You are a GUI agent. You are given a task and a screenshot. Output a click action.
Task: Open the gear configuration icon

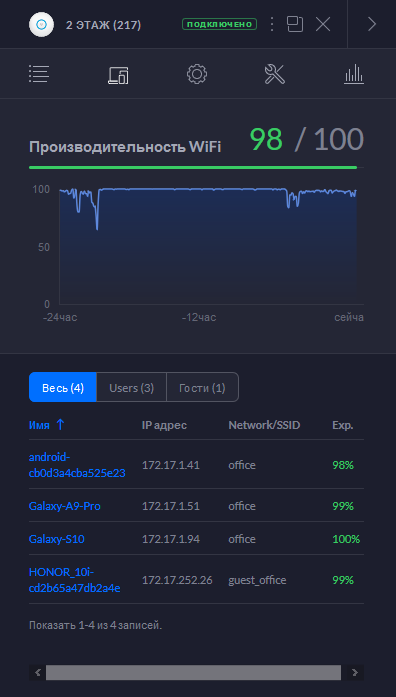(x=197, y=74)
